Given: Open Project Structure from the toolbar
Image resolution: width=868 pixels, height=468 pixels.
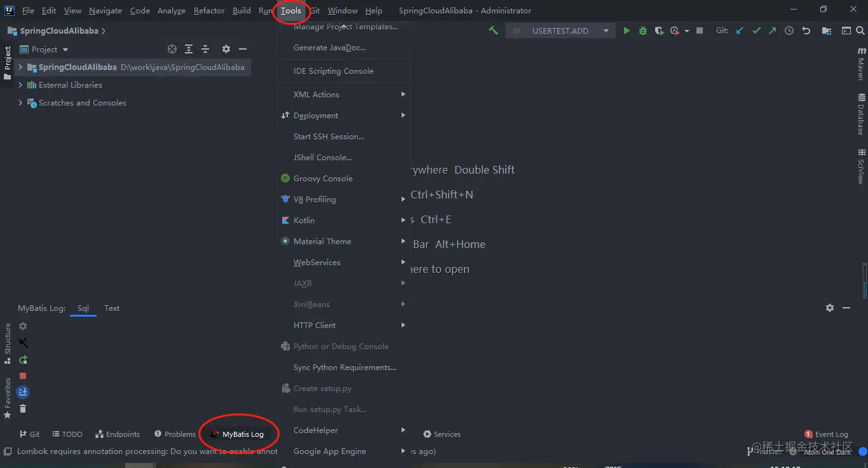Looking at the screenshot, I should point(826,31).
